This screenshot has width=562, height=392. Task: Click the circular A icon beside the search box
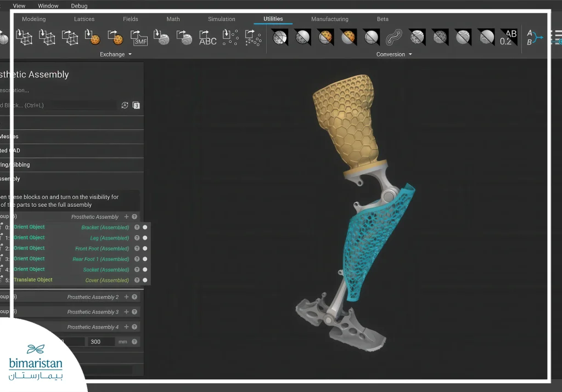125,105
